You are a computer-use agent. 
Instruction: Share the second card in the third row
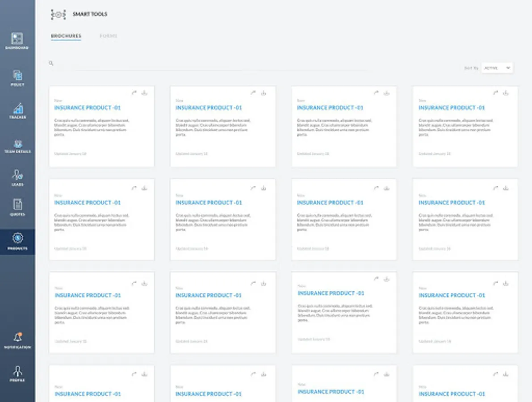(253, 283)
